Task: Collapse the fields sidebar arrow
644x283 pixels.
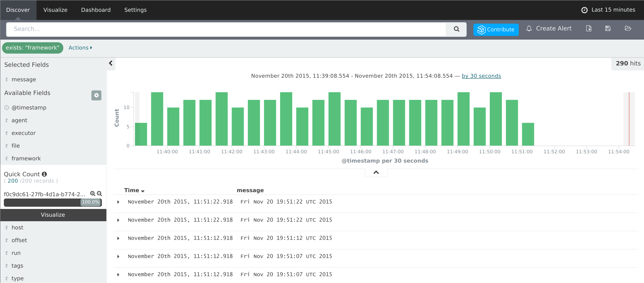Action: 111,63
